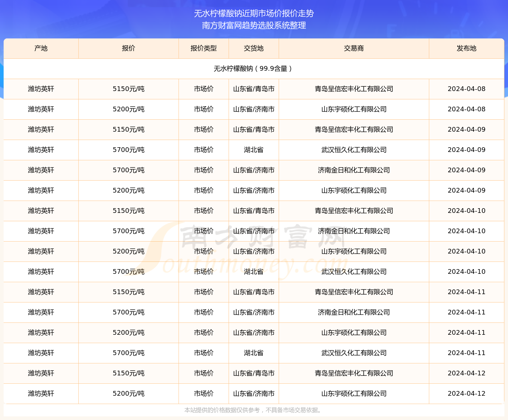Select 济南金日和化工有限公司 in the 2024-04-11 row
Viewport: 508px width, 420px height.
(354, 312)
